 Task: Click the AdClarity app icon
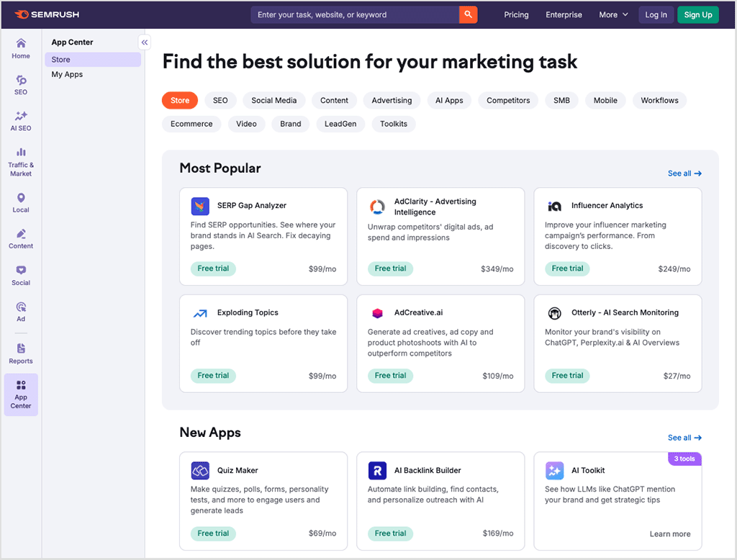click(377, 207)
